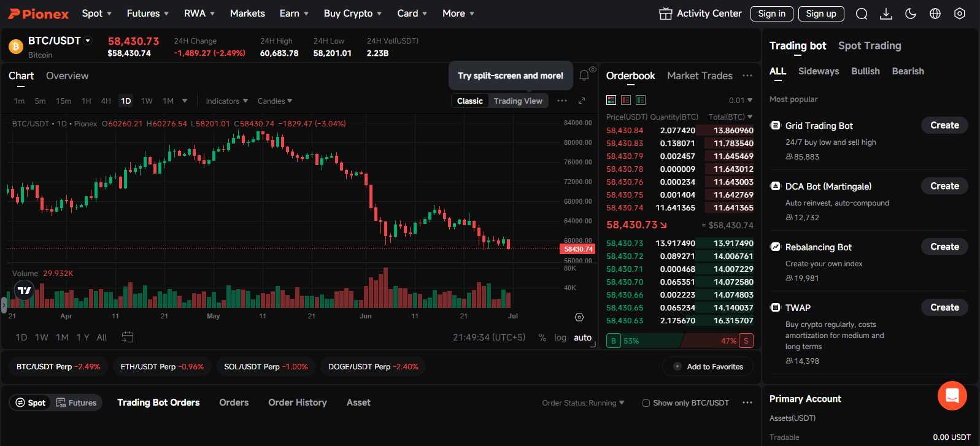Open the hexagon settings icon in the header
This screenshot has width=980, height=446.
[960, 13]
